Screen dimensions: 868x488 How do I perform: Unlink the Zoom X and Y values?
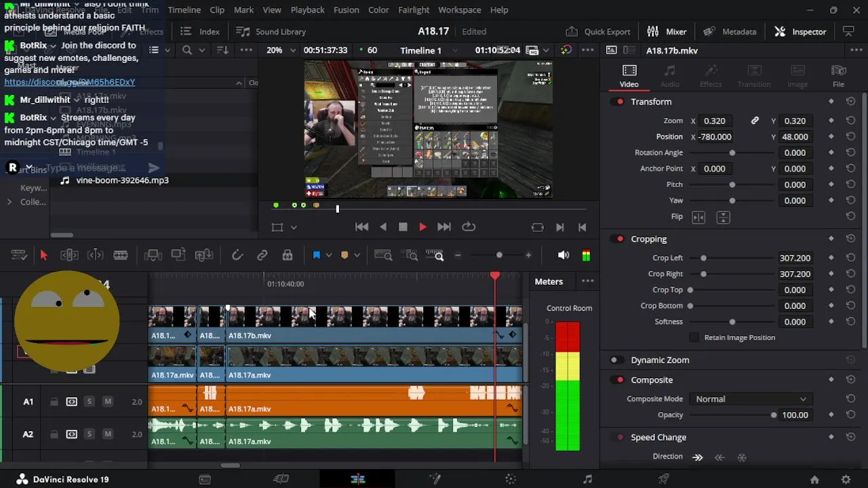pos(755,121)
